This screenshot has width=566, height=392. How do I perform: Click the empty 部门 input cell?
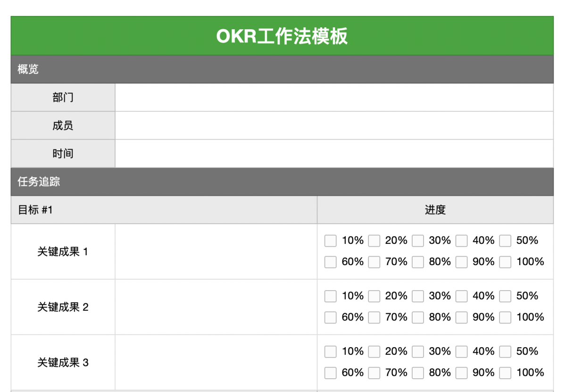pyautogui.click(x=334, y=98)
